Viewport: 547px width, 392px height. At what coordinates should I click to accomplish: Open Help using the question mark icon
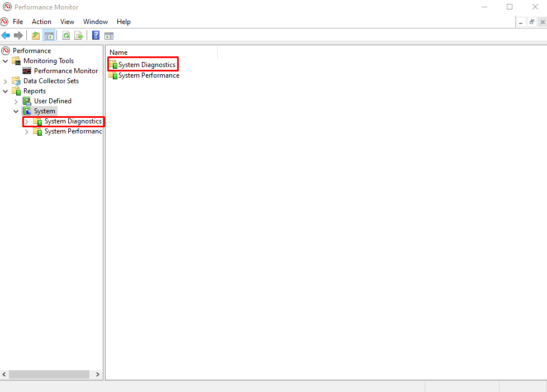[x=95, y=35]
